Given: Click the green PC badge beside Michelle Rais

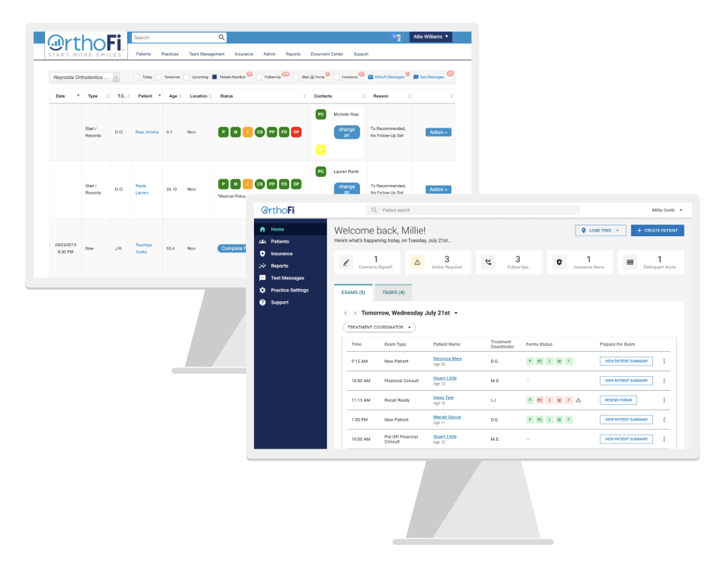Looking at the screenshot, I should click(x=321, y=114).
